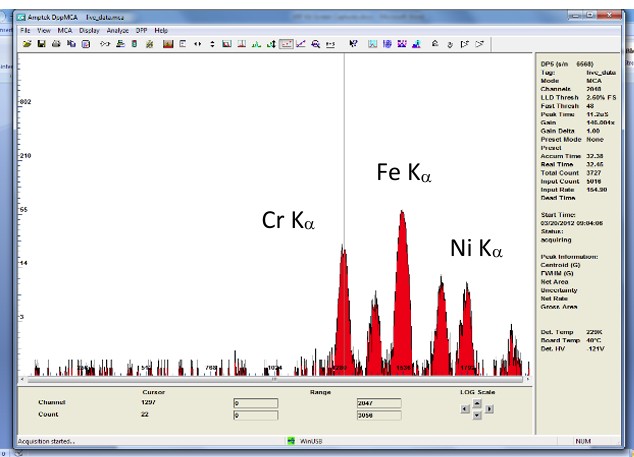
Task: Click the Copy icon in toolbar
Action: click(x=70, y=44)
